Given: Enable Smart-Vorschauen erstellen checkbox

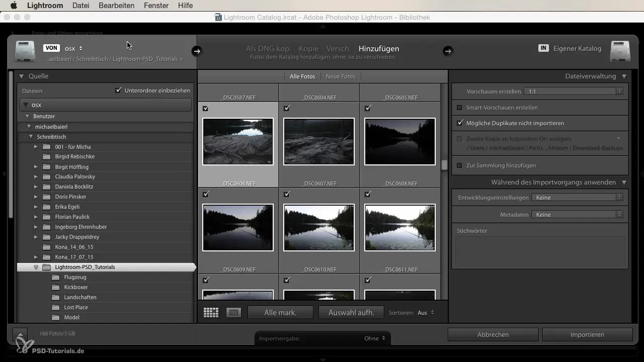Looking at the screenshot, I should coord(459,108).
